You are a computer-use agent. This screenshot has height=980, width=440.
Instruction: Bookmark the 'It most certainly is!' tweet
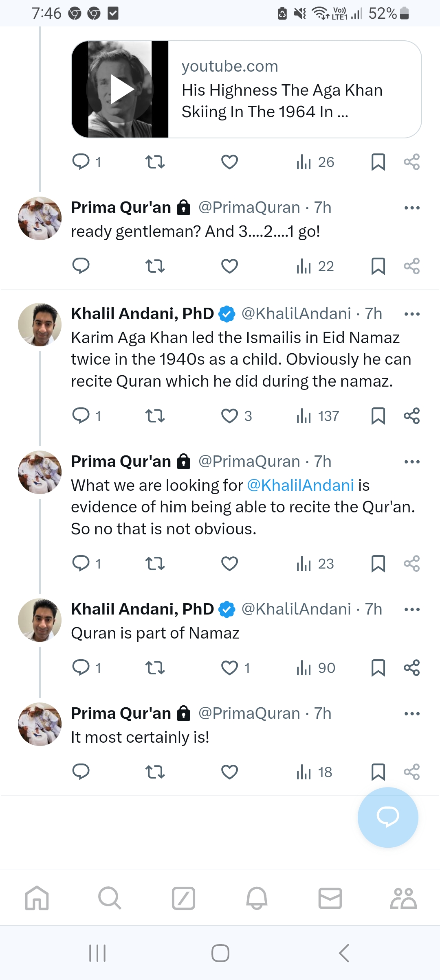click(x=378, y=772)
